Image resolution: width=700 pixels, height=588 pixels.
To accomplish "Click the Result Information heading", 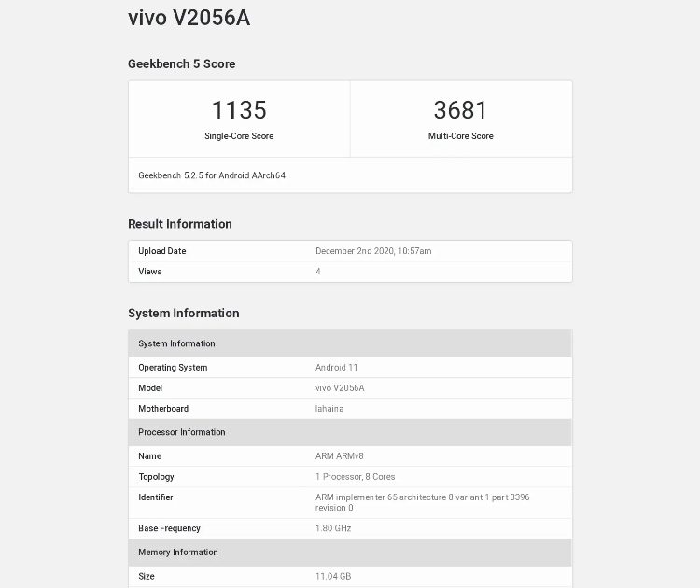I will coord(180,224).
